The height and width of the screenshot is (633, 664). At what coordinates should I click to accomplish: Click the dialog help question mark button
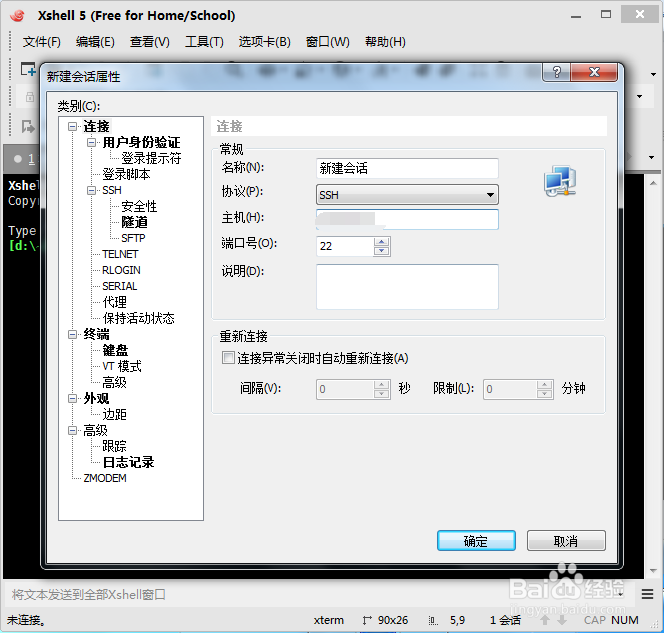point(556,72)
